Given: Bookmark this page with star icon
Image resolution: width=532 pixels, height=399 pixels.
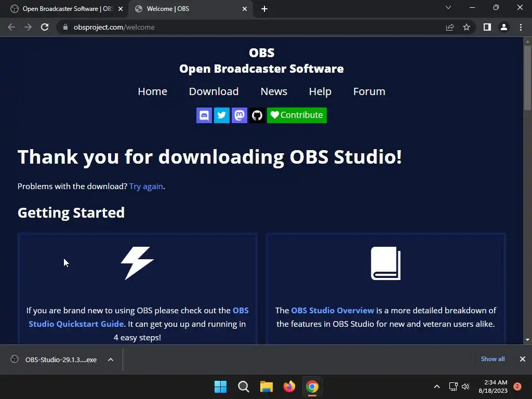Looking at the screenshot, I should 467,27.
